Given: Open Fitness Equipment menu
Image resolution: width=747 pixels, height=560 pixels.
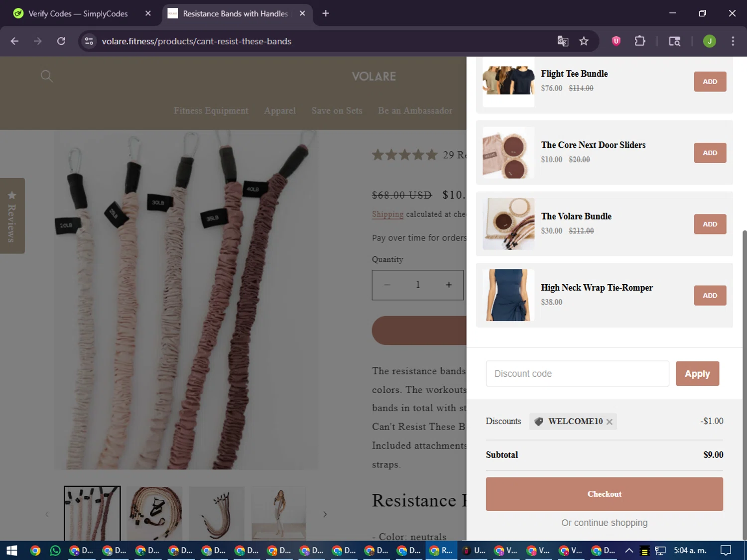Looking at the screenshot, I should 211,111.
